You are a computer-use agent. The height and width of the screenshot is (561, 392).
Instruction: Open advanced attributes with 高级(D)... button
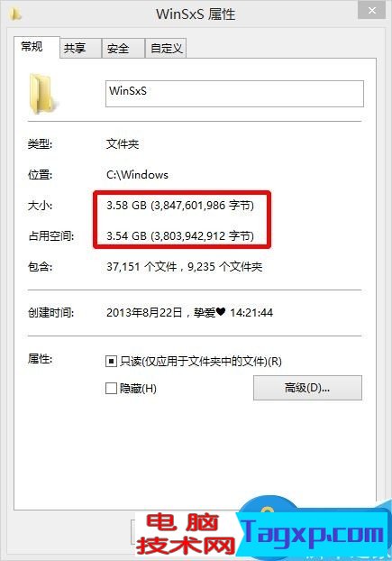pyautogui.click(x=307, y=388)
